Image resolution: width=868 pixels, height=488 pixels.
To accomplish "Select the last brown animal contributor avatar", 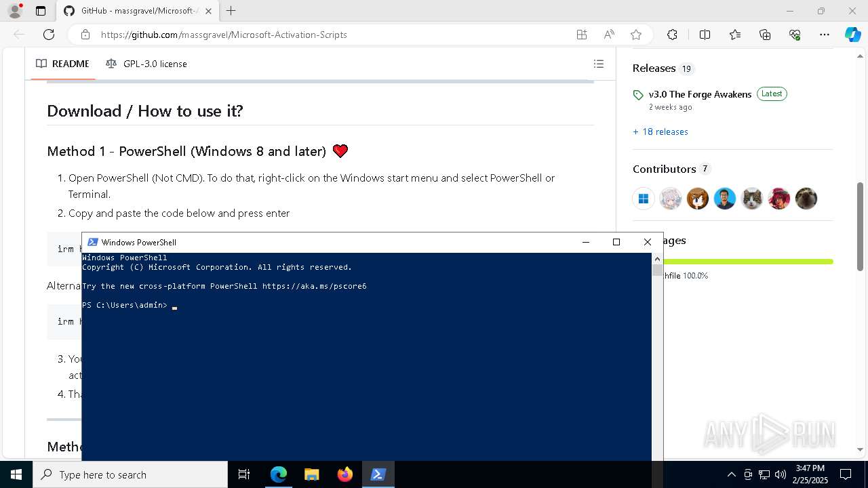I will point(806,199).
